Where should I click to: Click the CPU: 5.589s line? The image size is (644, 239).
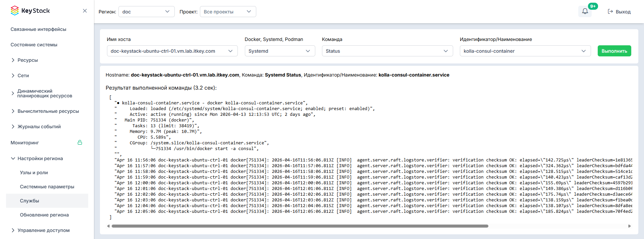pos(143,137)
